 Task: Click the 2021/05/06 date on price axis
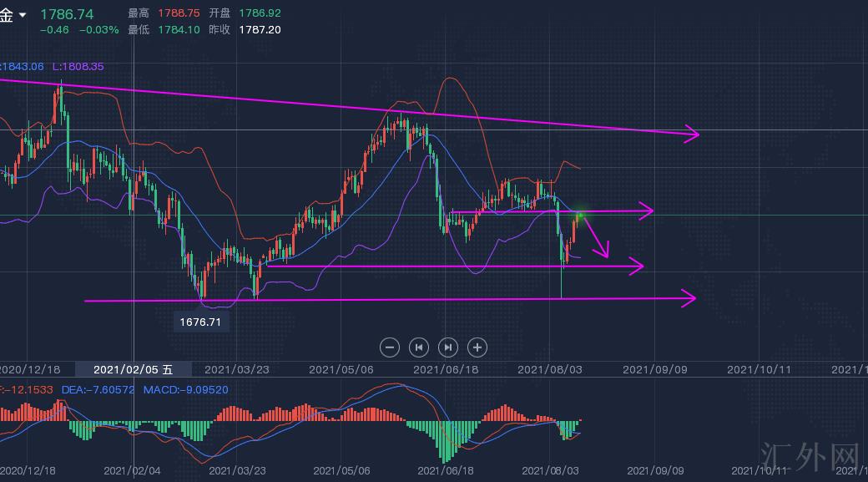tap(341, 369)
